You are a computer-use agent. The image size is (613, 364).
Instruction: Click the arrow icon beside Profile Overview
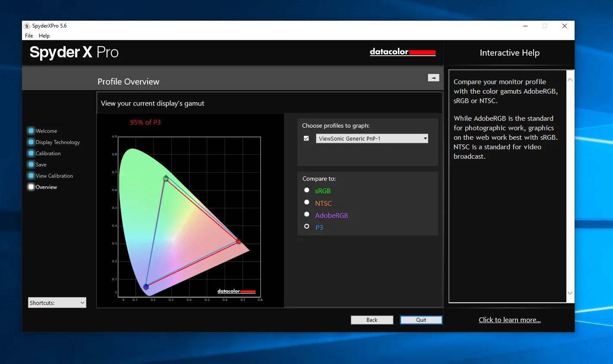click(433, 78)
